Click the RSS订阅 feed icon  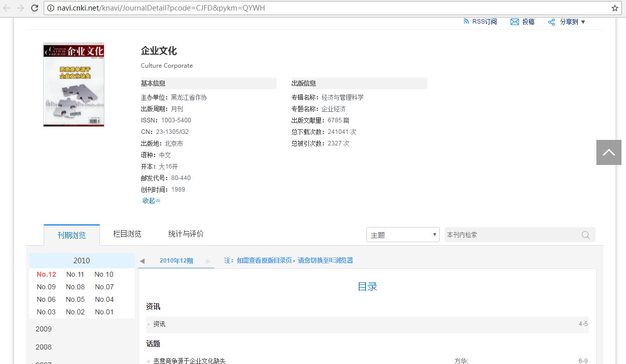pyautogui.click(x=466, y=22)
